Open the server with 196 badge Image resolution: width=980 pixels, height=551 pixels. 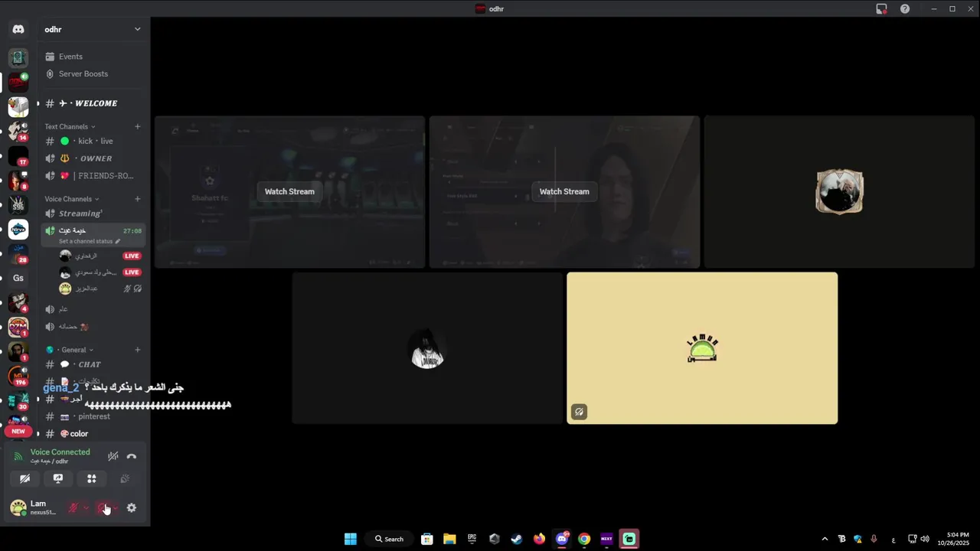18,376
